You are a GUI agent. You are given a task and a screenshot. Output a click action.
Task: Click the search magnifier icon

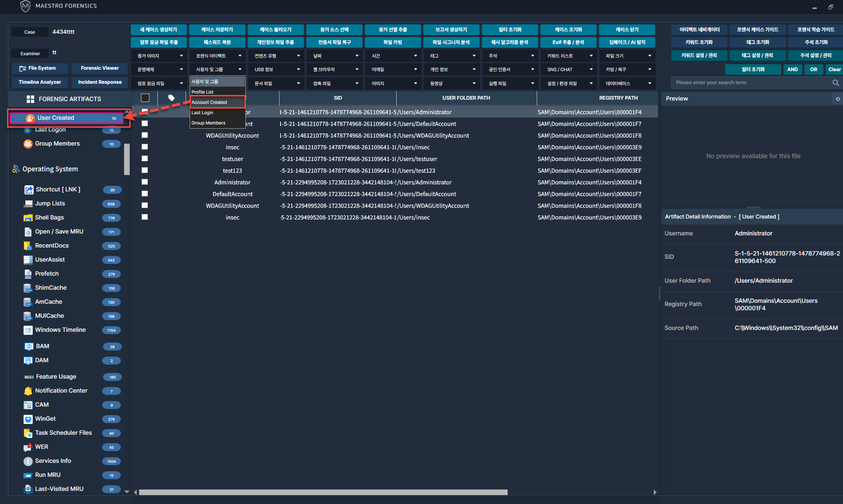click(x=836, y=83)
